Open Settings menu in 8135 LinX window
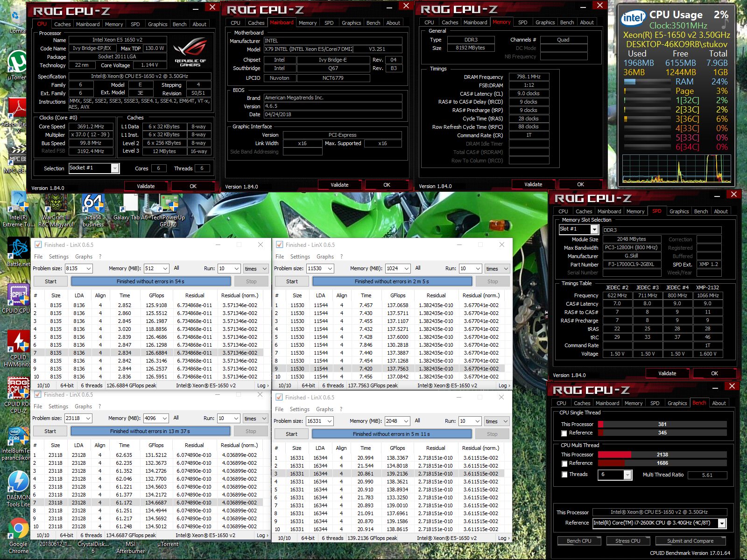This screenshot has width=747, height=560. pos(58,257)
